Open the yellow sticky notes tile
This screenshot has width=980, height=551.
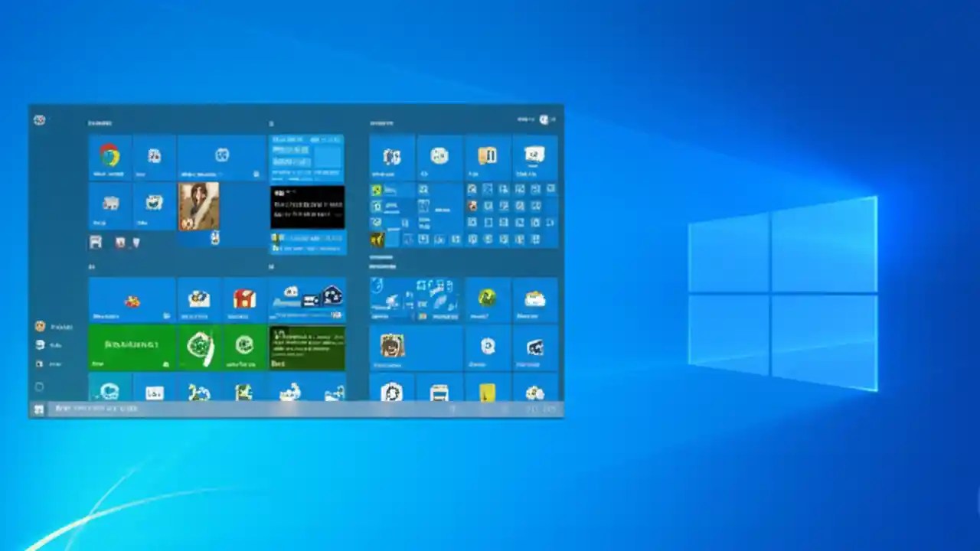(488, 393)
